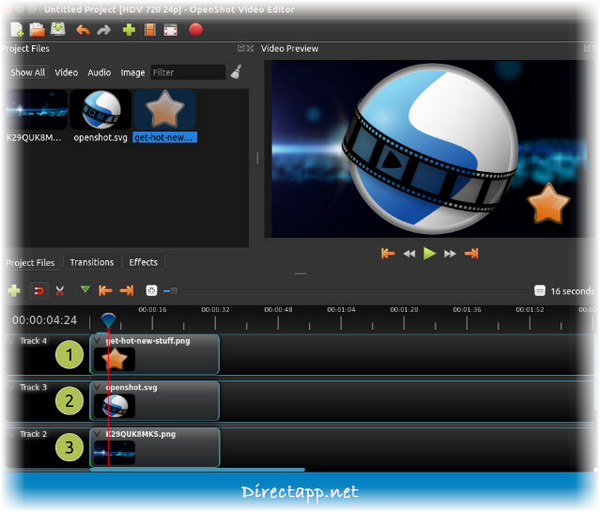Select the K29QUK8M thumbnail in Project Files
The width and height of the screenshot is (600, 512).
(x=36, y=110)
